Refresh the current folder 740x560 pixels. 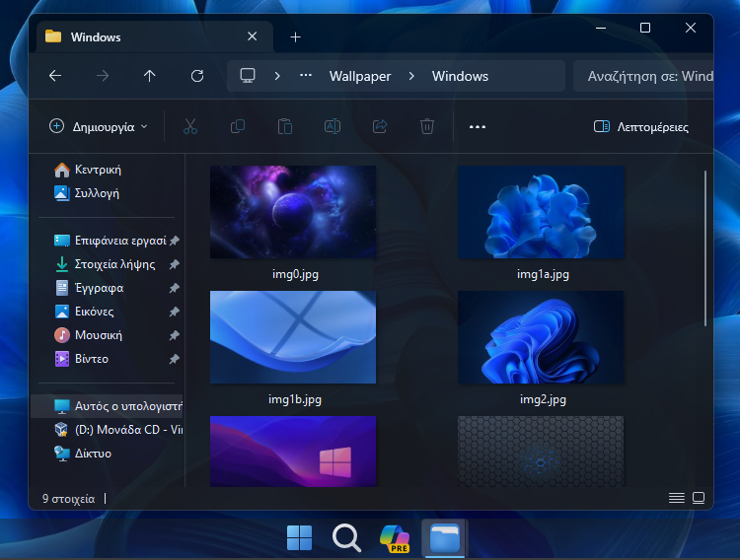pyautogui.click(x=197, y=76)
